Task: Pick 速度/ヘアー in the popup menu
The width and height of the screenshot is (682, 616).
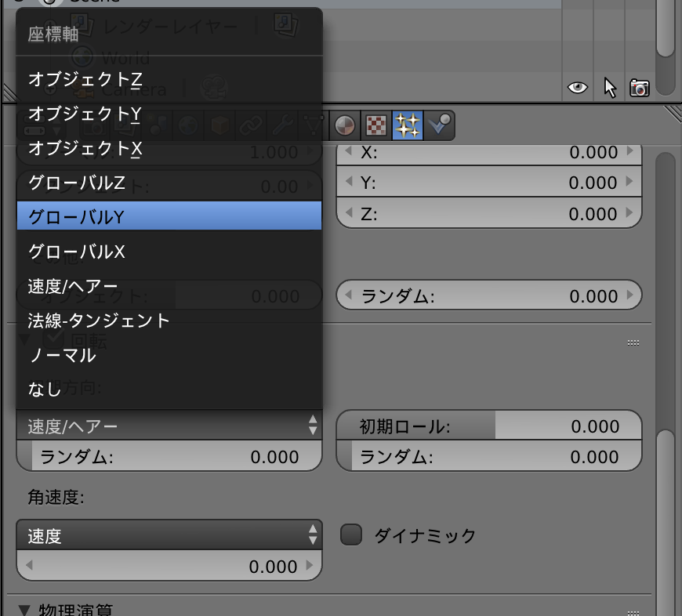Action: [x=169, y=286]
